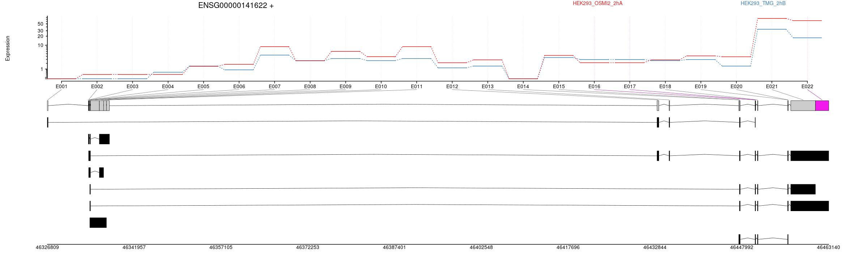Click the red expression line above E021

[x=772, y=18]
